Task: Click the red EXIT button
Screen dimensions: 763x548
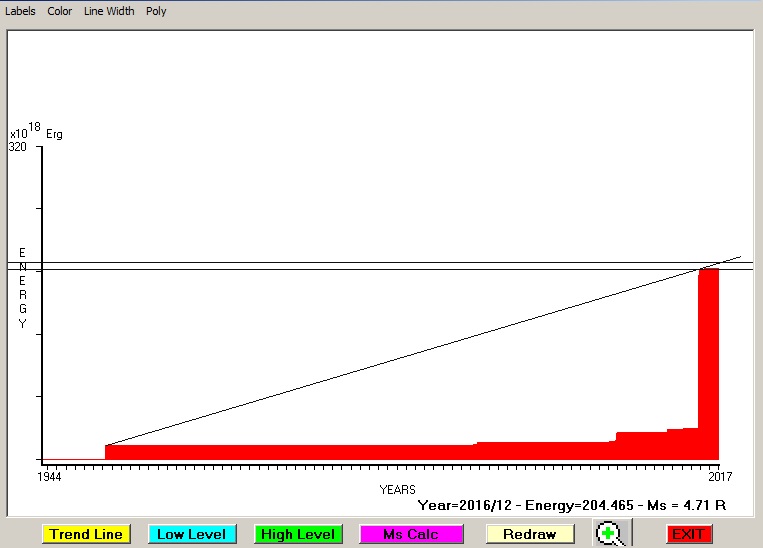Action: click(688, 534)
